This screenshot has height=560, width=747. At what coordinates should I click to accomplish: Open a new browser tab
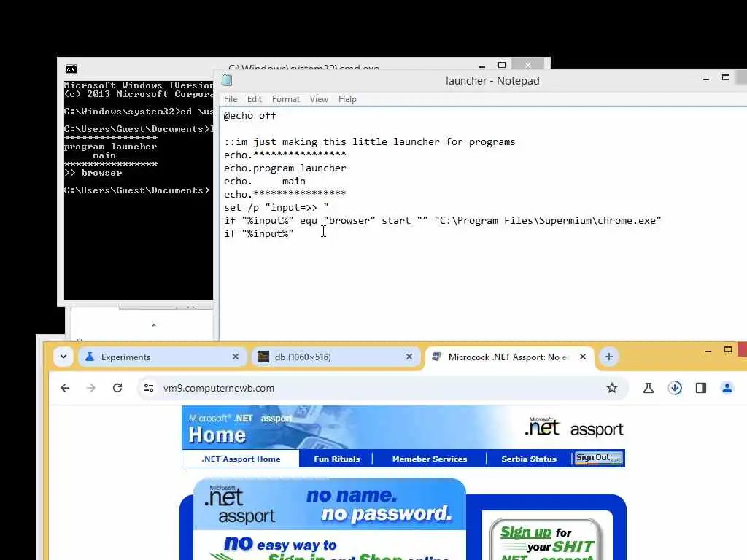click(609, 357)
